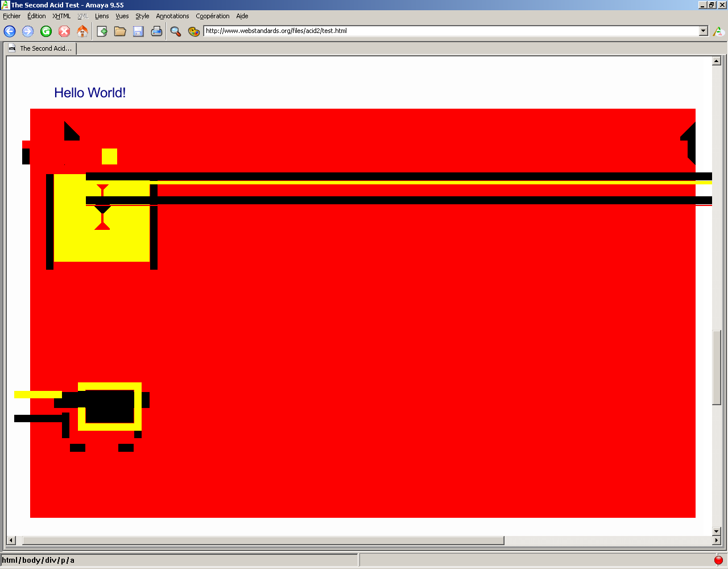Go back with the blue Back arrow
This screenshot has height=569, width=728.
(x=10, y=31)
